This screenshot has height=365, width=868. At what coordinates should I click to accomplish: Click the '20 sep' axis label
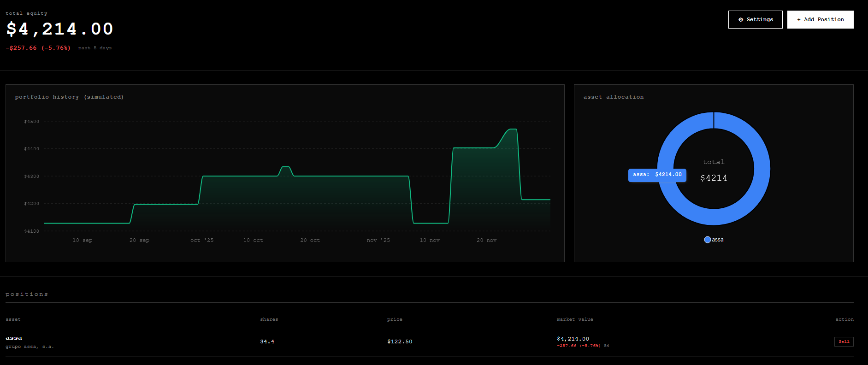tap(139, 240)
